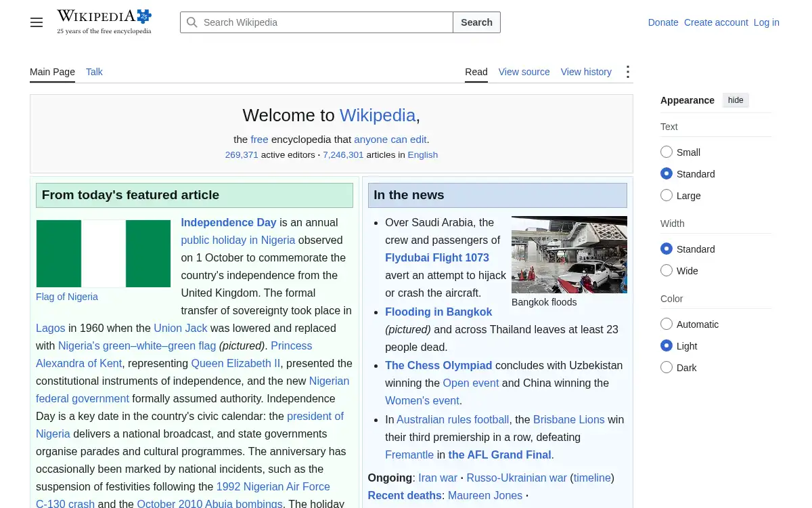Click the Women's event link
The width and height of the screenshot is (812, 508).
422,400
